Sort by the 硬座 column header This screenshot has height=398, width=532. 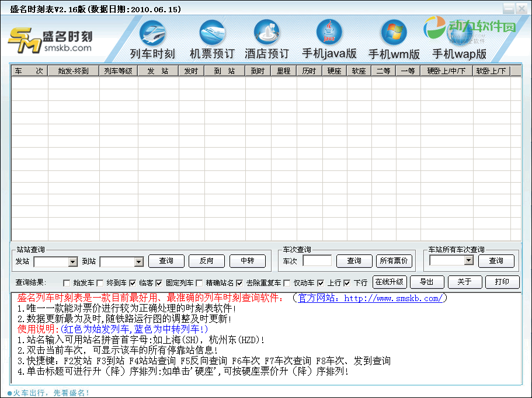[x=334, y=71]
